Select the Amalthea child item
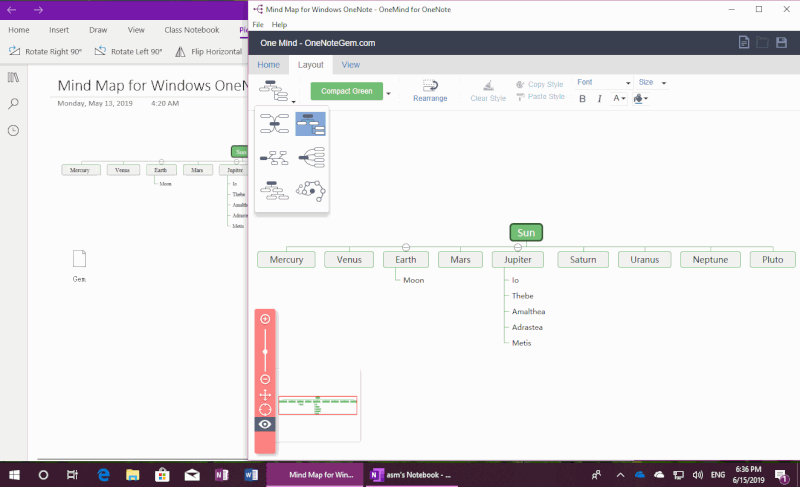Screen dimensions: 800x487 pos(529,312)
